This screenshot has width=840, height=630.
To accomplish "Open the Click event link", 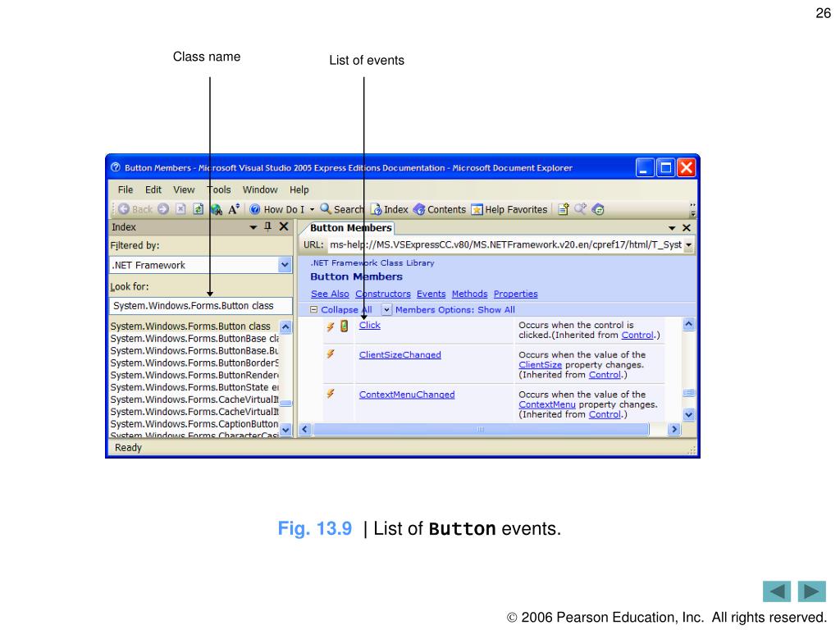I will pyautogui.click(x=370, y=325).
